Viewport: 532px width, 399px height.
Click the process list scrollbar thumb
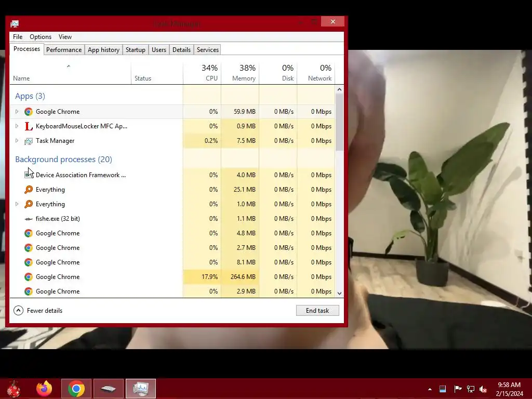[339, 122]
